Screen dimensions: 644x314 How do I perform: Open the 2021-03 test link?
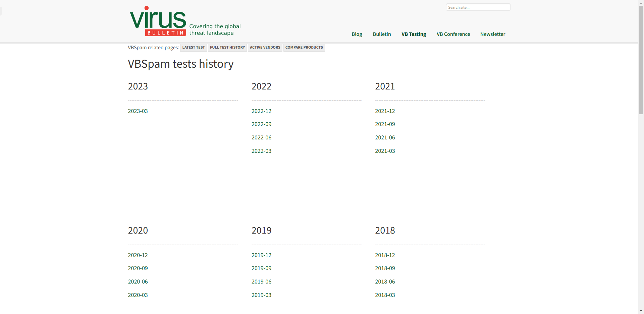coord(385,151)
